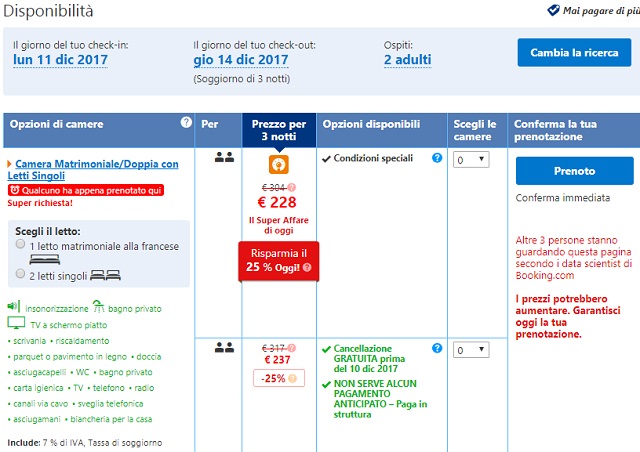
Task: Select the 2 letti singoli radio button
Action: (x=20, y=274)
